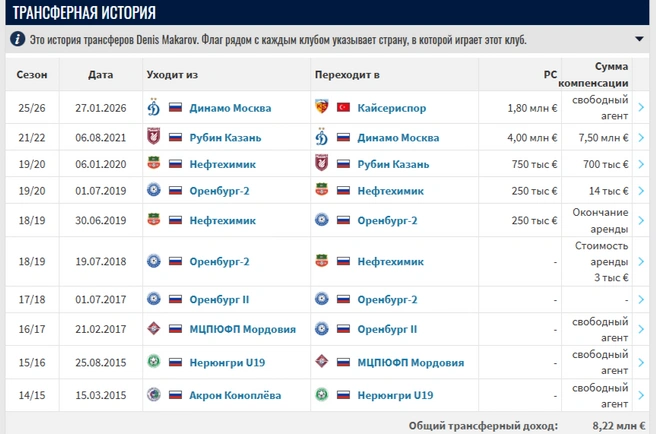
Task: Open the chevron for the 19.07.2018 loan row
Action: point(641,262)
